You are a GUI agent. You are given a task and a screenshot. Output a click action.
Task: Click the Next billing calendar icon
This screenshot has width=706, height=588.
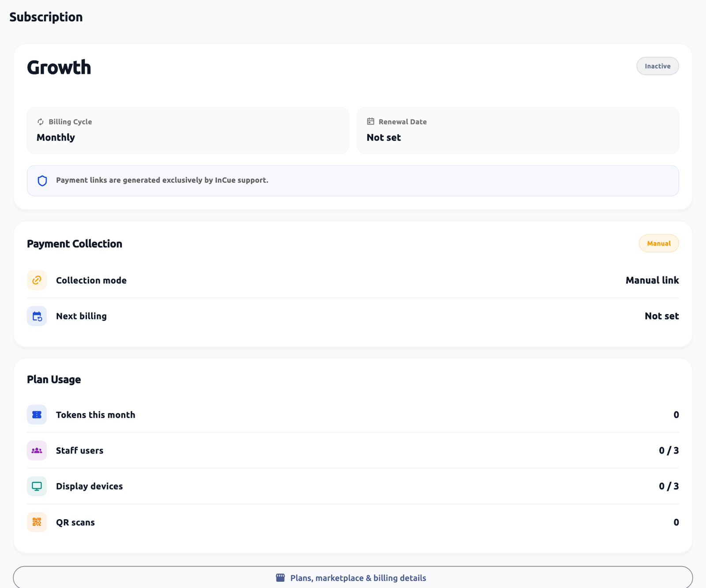[37, 316]
